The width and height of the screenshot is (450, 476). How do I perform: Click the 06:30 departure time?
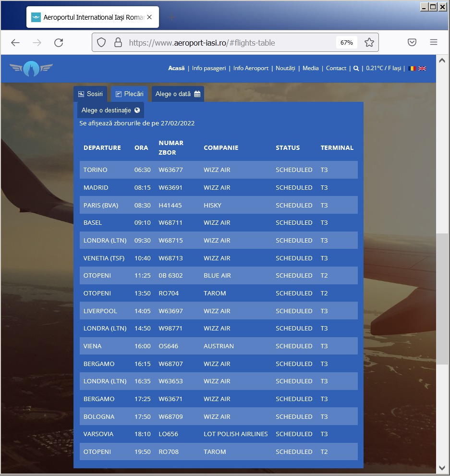tap(142, 170)
